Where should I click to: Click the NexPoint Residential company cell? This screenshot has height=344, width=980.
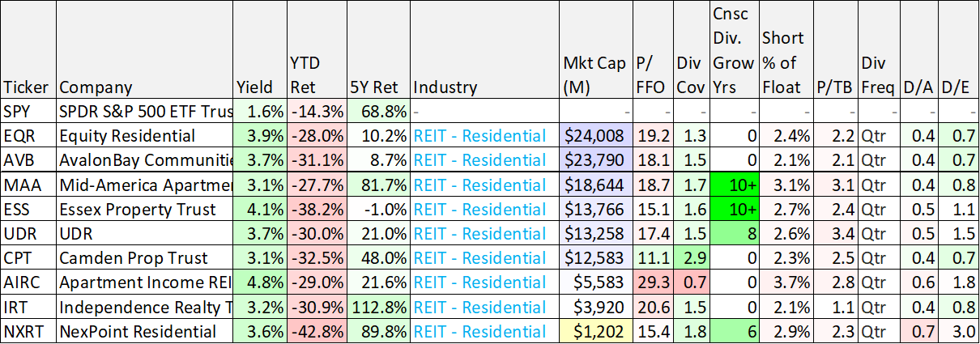[144, 331]
